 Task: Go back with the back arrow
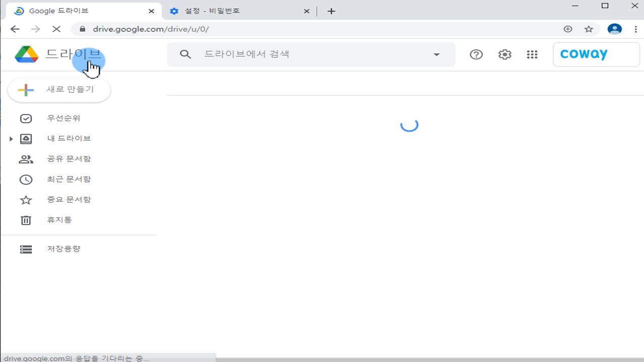point(15,29)
